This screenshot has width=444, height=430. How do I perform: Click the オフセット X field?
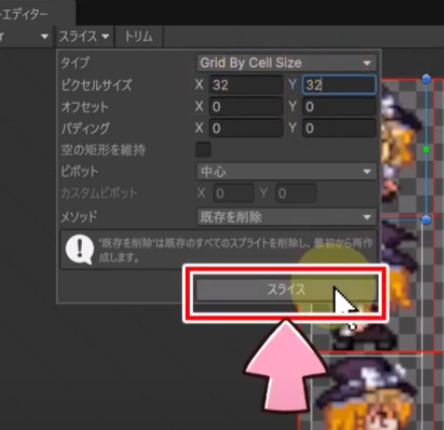pyautogui.click(x=246, y=107)
